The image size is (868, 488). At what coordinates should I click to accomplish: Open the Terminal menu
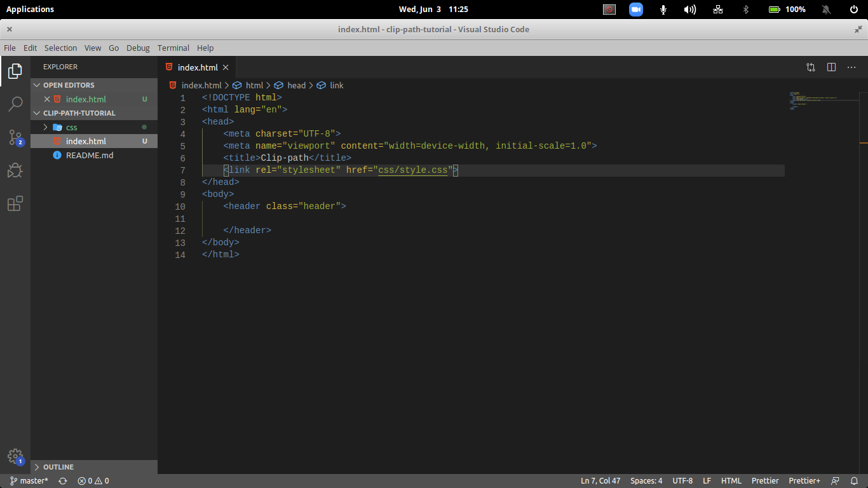coord(173,48)
